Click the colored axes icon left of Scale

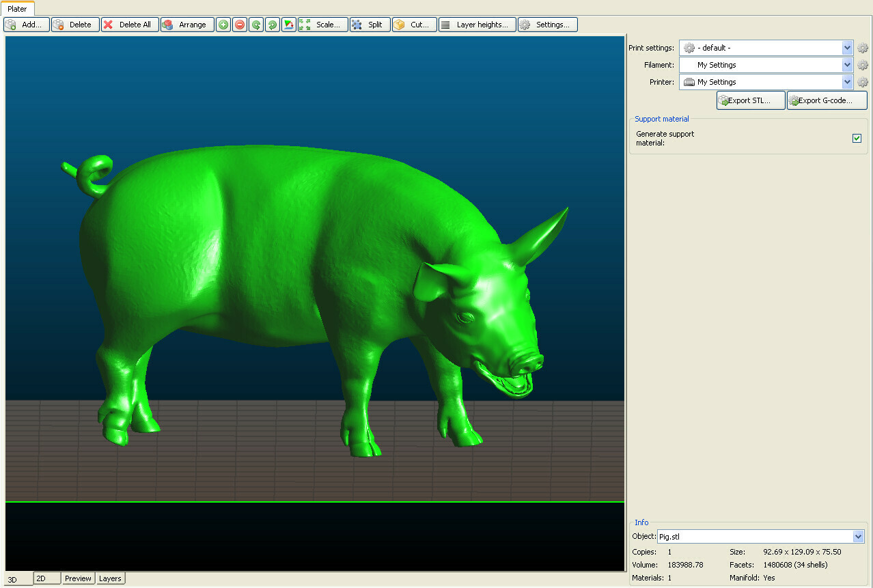coord(289,25)
